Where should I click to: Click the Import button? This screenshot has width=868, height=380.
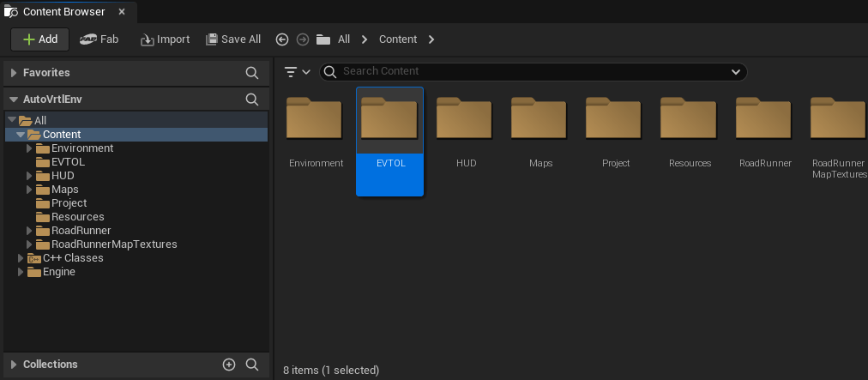[x=165, y=39]
